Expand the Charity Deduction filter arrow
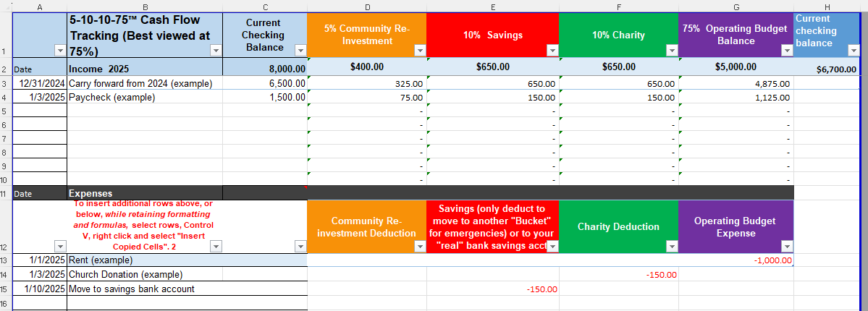The height and width of the screenshot is (311, 868). pos(671,247)
